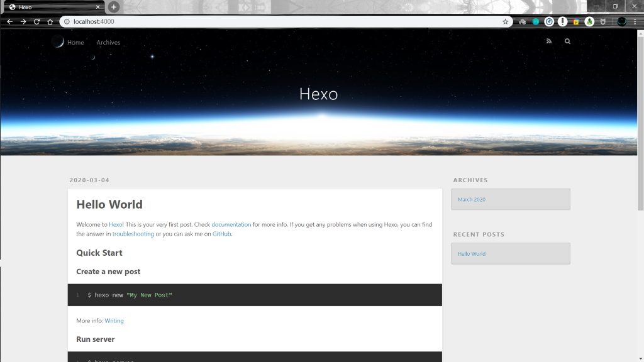Go forward in browser history
The image size is (644, 362).
[x=23, y=22]
